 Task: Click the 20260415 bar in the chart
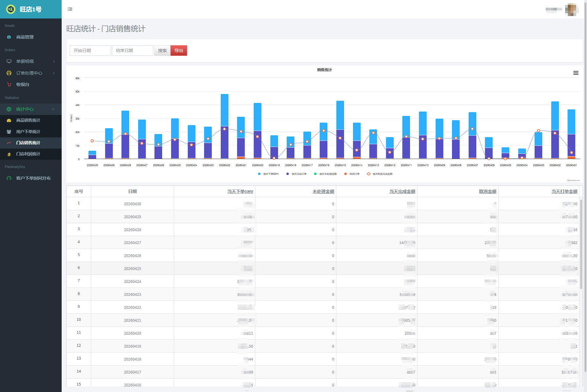(x=340, y=130)
